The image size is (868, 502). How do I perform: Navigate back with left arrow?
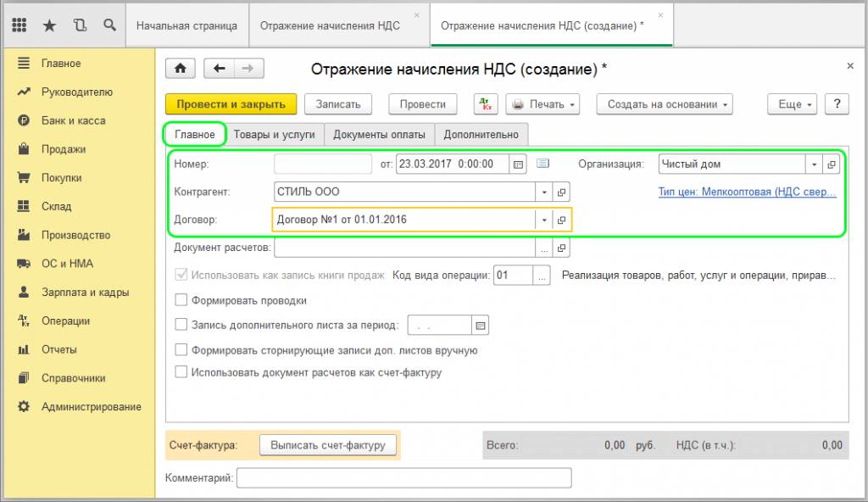click(220, 68)
